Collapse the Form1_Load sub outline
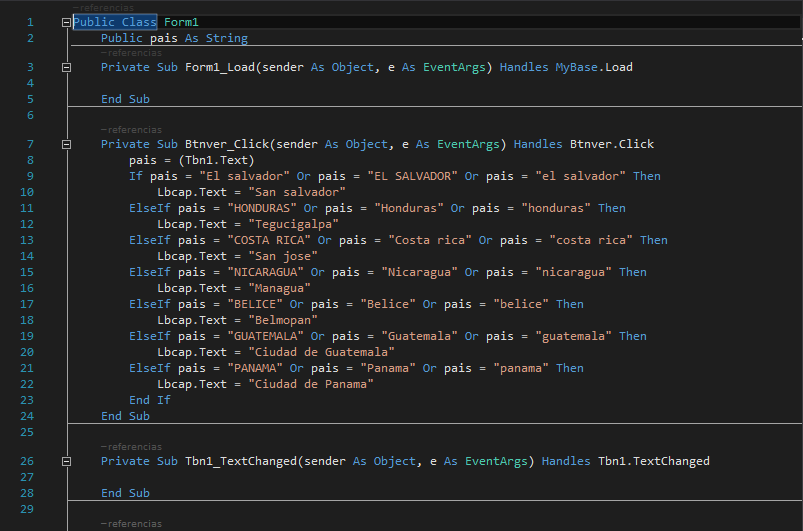This screenshot has height=531, width=803. [x=67, y=68]
